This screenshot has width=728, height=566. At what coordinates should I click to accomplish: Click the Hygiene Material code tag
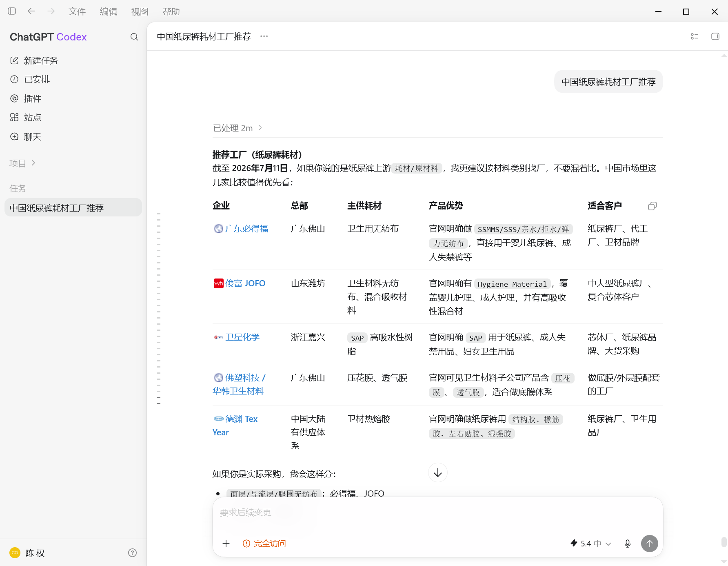512,284
